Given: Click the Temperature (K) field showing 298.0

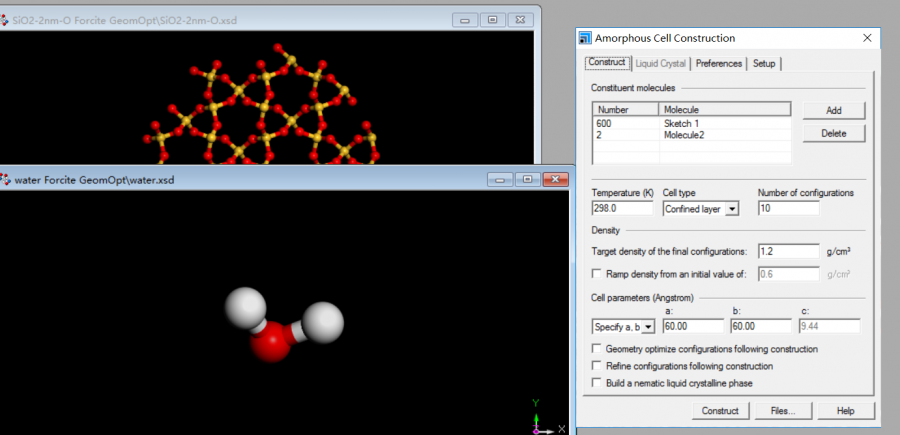Looking at the screenshot, I should point(622,208).
